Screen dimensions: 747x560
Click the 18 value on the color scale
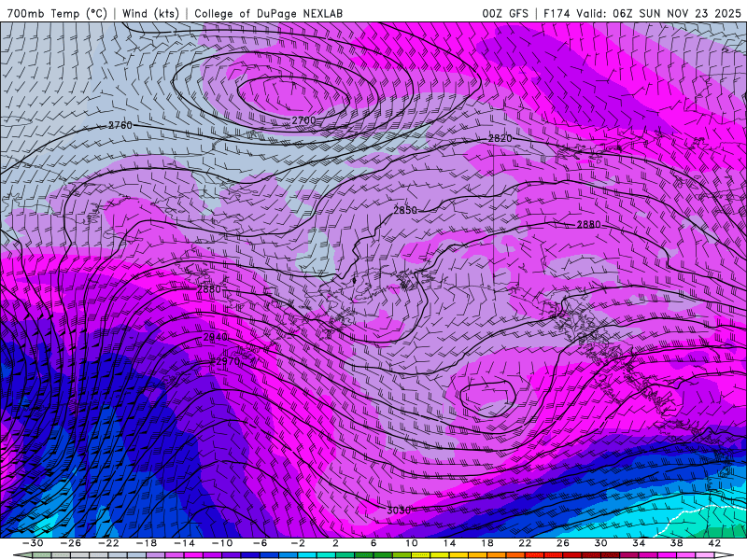tap(486, 543)
